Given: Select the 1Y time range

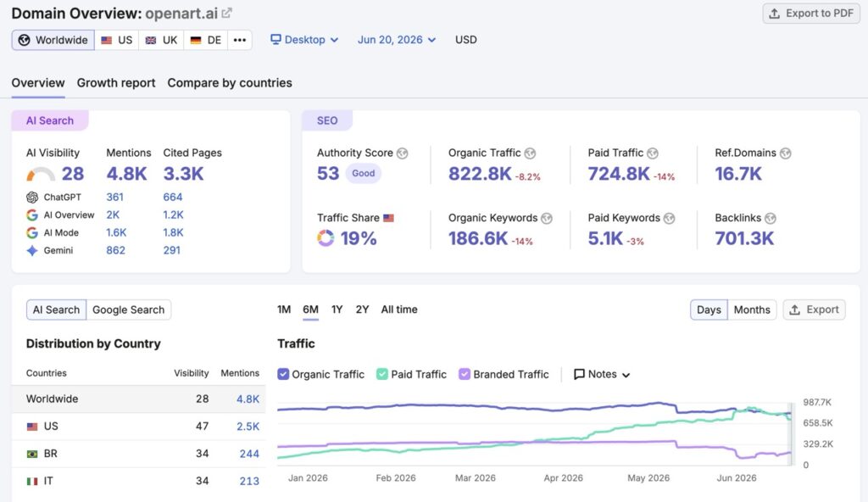Looking at the screenshot, I should point(337,310).
